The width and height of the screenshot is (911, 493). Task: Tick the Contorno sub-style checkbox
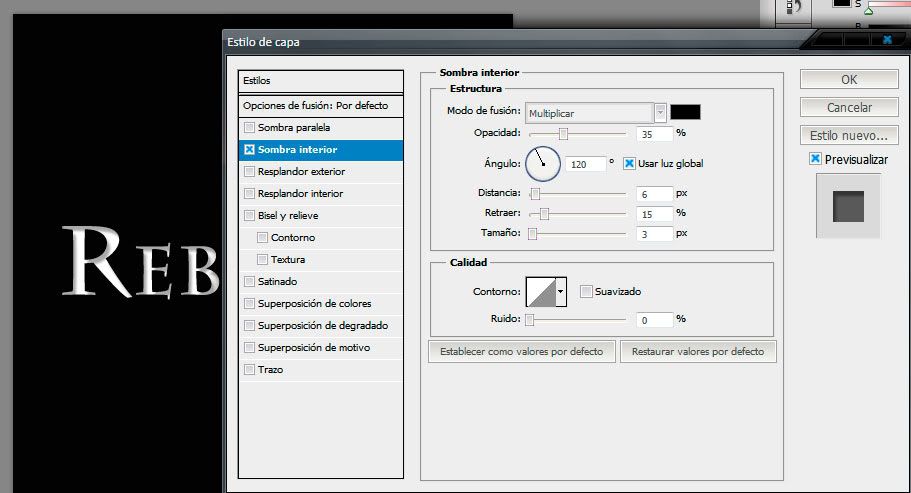[262, 237]
